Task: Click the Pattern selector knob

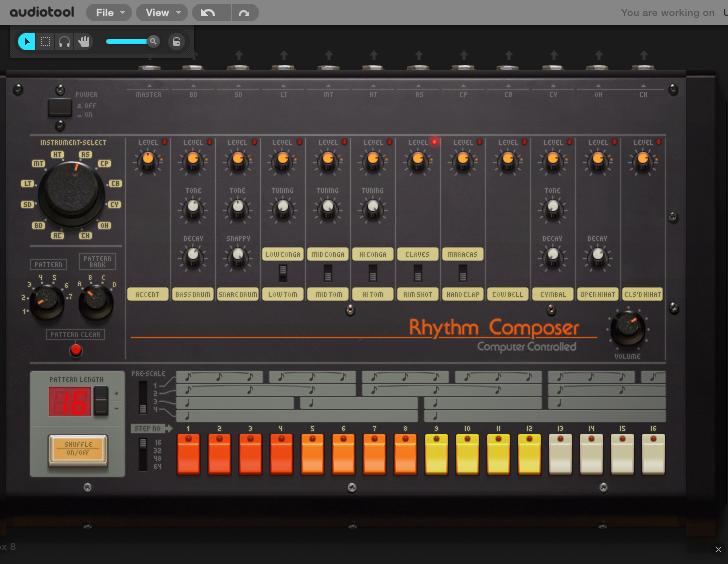Action: tap(46, 302)
